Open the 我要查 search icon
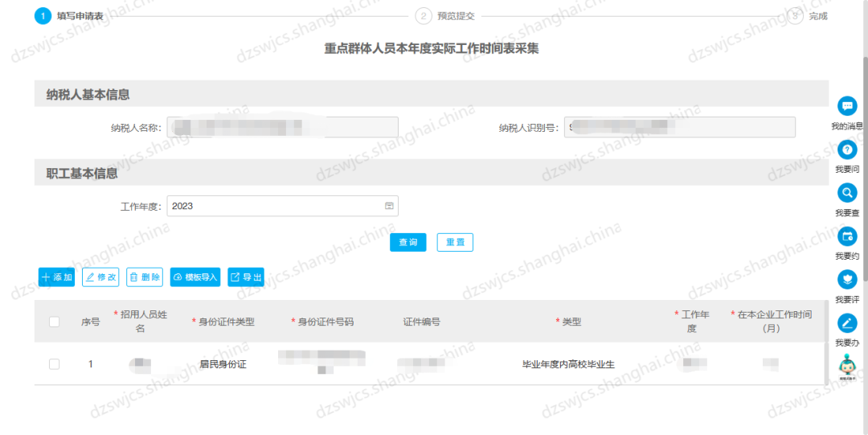The width and height of the screenshot is (868, 435). (x=847, y=193)
